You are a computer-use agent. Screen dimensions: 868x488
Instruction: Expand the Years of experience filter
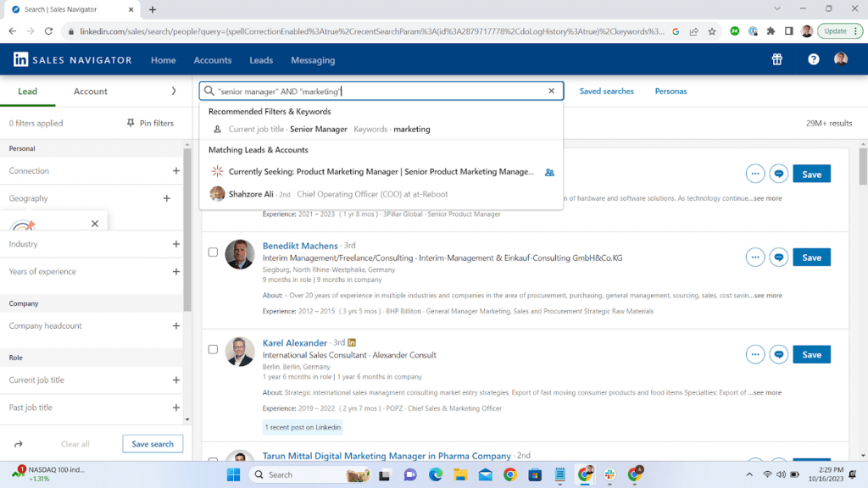[x=176, y=272]
